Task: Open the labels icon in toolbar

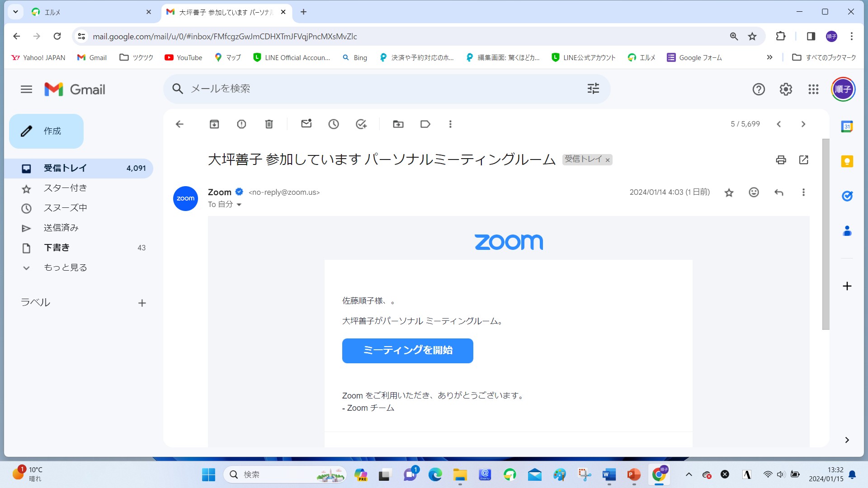Action: point(425,124)
